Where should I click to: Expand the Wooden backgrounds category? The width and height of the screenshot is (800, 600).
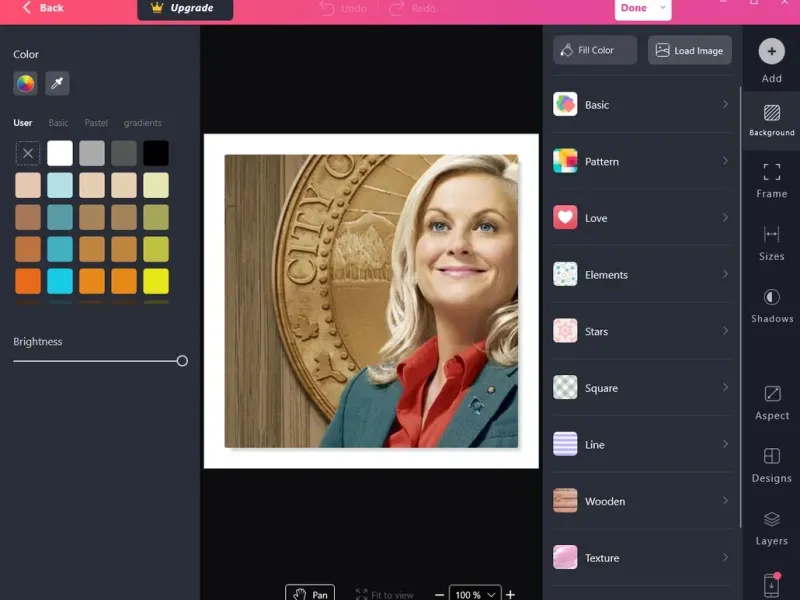point(642,501)
